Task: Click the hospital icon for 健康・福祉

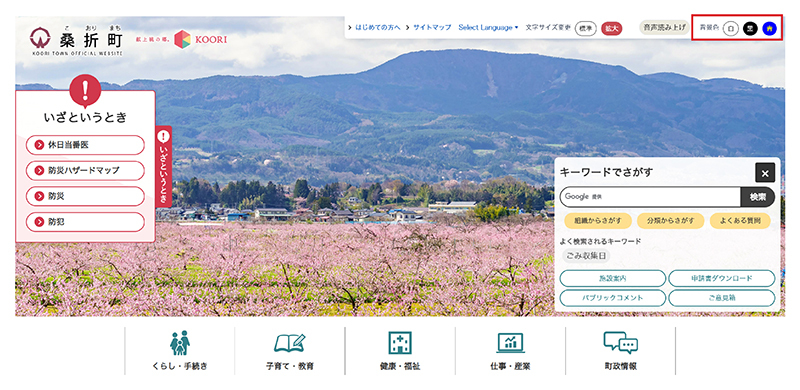Action: 400,343
